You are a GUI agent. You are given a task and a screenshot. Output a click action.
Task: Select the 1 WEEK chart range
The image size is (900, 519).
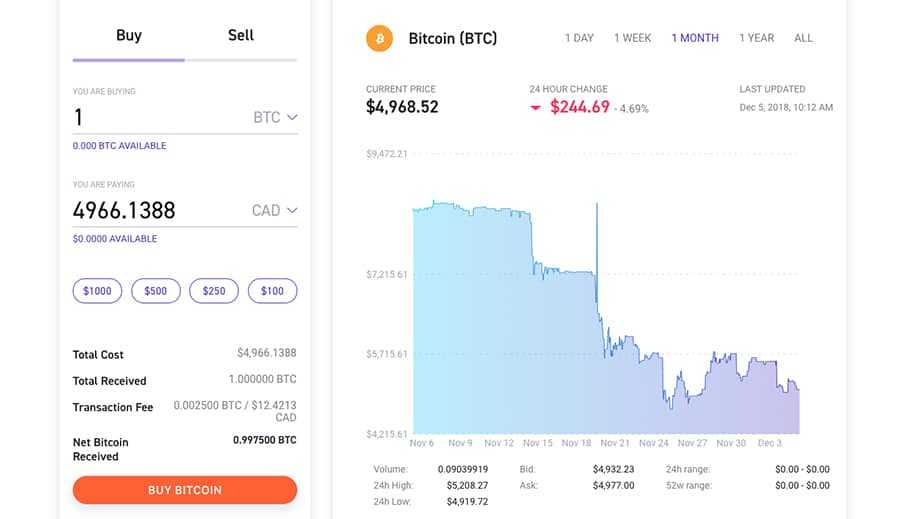[633, 38]
